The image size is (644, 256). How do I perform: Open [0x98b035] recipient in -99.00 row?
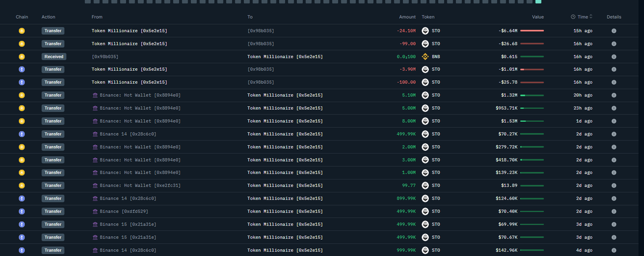(261, 43)
